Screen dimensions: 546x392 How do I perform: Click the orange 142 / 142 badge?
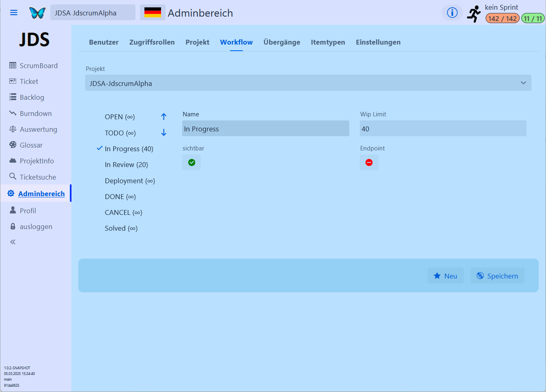point(503,18)
